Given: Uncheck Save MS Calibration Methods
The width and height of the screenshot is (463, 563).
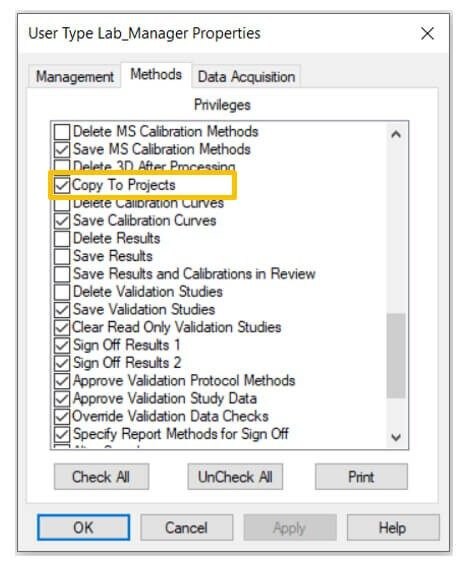Looking at the screenshot, I should click(x=62, y=149).
